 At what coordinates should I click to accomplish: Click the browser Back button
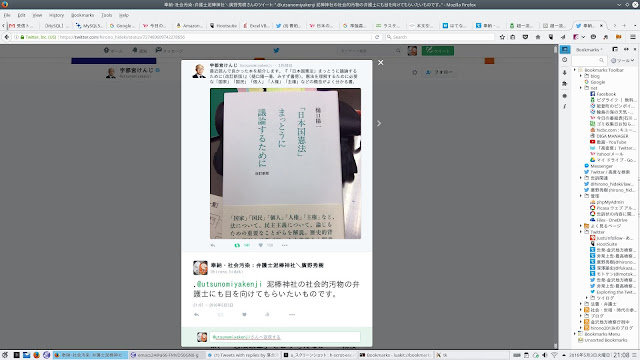(x=6, y=37)
